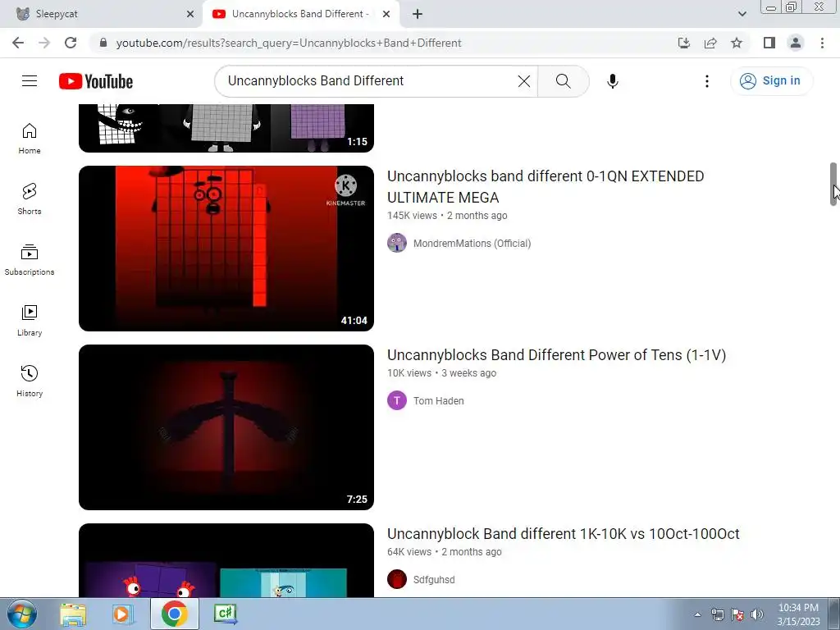Viewport: 840px width, 630px height.
Task: Expand the tab search dropdown arrow
Action: click(742, 14)
